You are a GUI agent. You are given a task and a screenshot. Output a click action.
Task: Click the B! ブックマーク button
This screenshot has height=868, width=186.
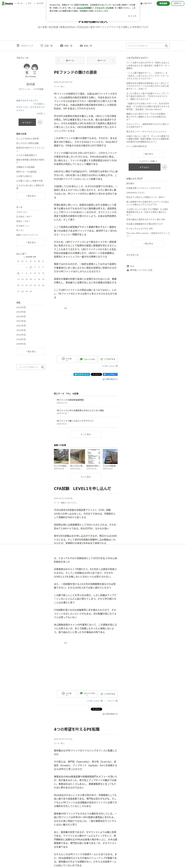[82, 374]
